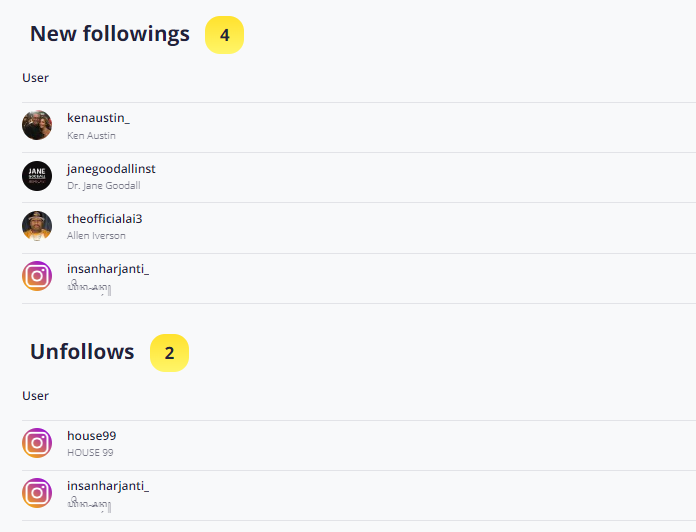Click the Unfollows heading
Viewport: 696px width, 532px height.
coord(82,352)
